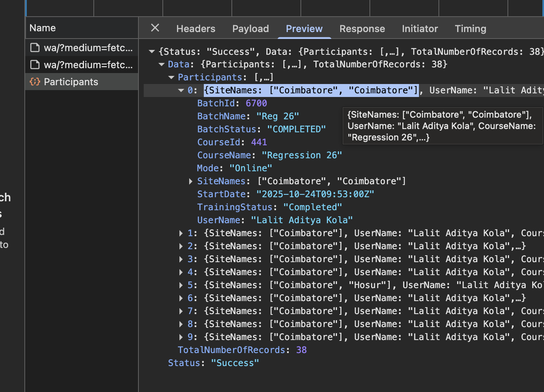Screen dimensions: 544x392
Task: Expand participant item 9
Action: (x=181, y=337)
